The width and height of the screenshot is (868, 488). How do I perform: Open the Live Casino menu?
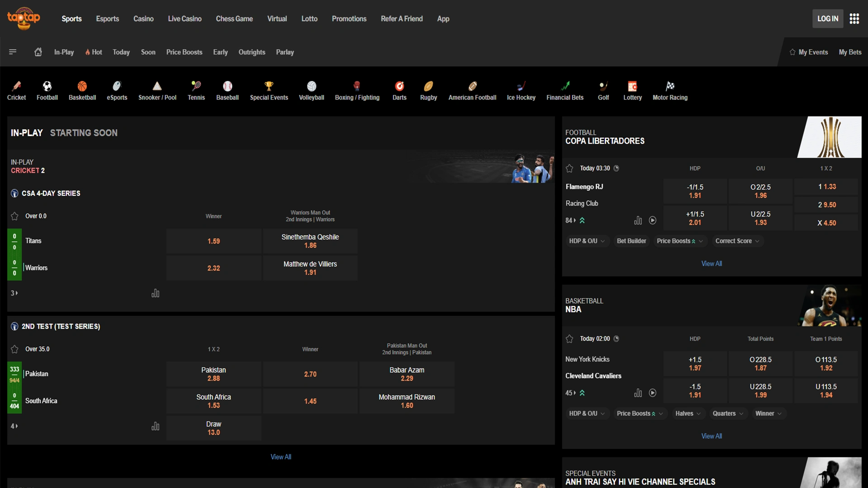coord(184,19)
